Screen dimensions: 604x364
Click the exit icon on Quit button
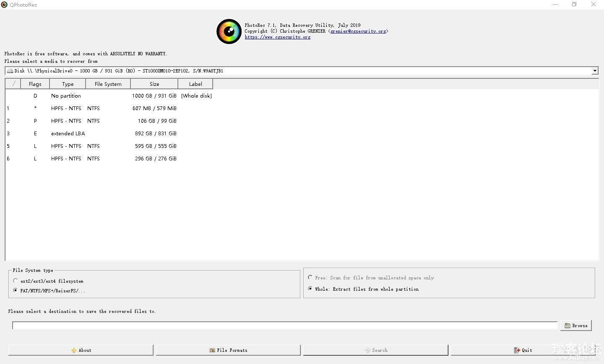517,350
